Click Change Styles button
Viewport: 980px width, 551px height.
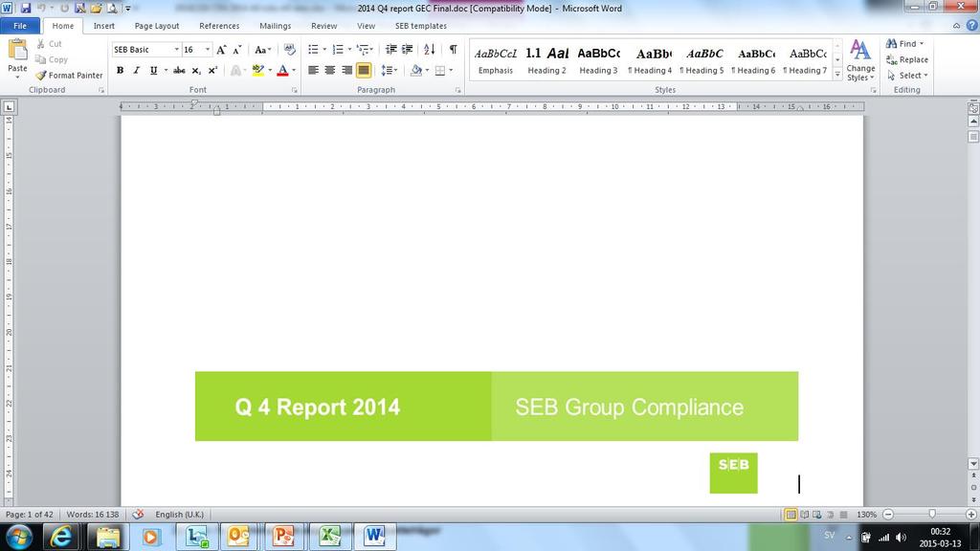click(860, 60)
